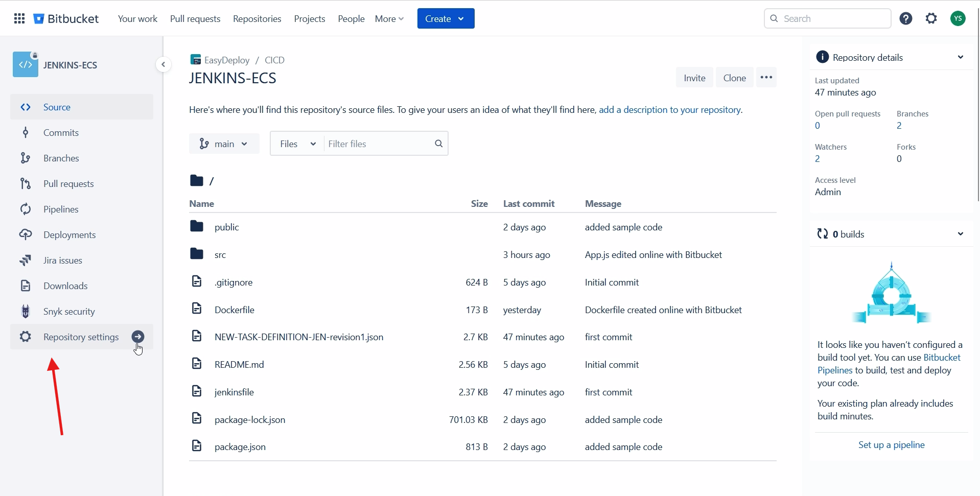Click the src folder icon
Image resolution: width=980 pixels, height=496 pixels.
197,254
